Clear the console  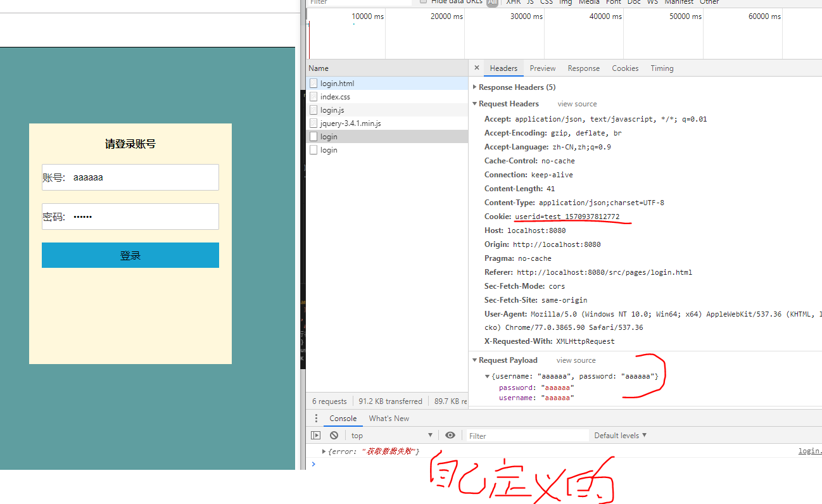click(x=334, y=435)
